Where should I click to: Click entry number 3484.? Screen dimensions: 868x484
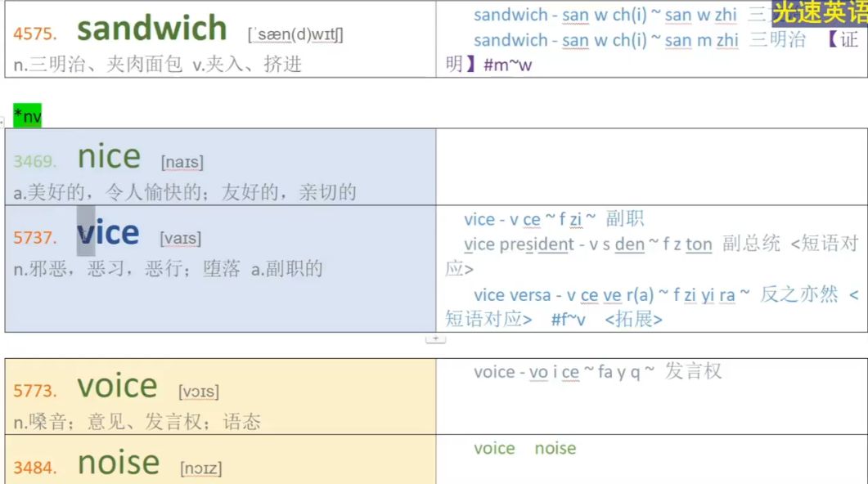[x=35, y=468]
